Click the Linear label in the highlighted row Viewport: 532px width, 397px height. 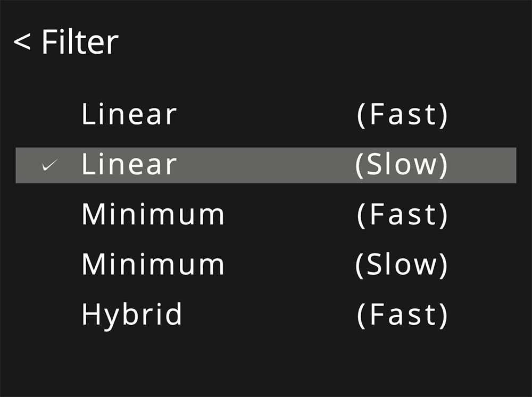click(129, 165)
